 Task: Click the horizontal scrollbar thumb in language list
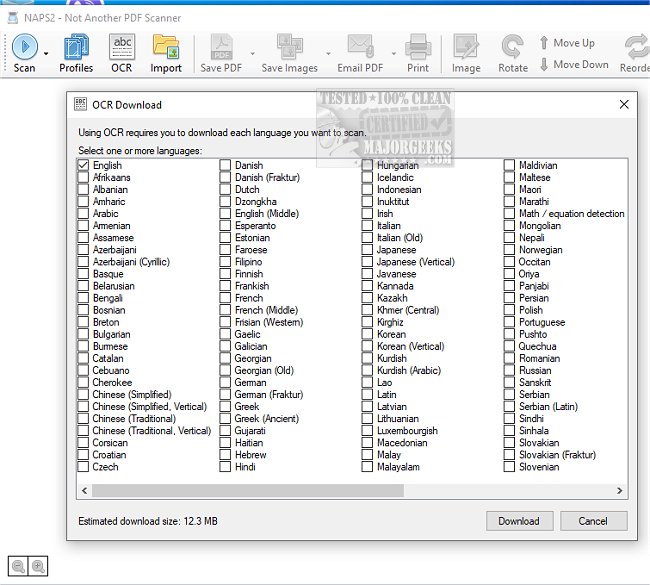click(248, 490)
